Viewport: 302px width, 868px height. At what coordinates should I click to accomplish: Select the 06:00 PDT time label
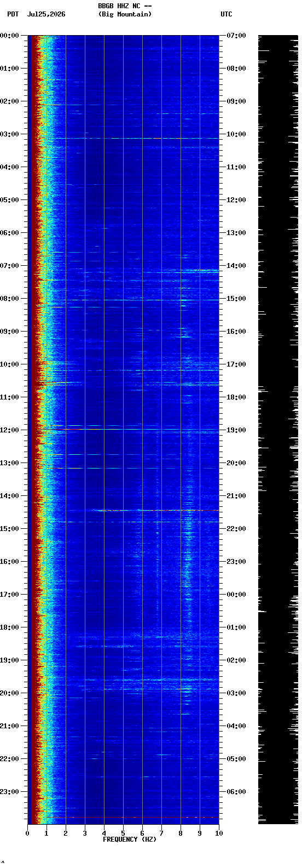point(9,233)
